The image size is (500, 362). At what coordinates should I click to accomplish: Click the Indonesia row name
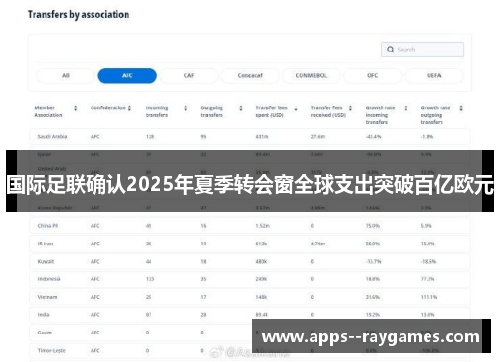[49, 279]
